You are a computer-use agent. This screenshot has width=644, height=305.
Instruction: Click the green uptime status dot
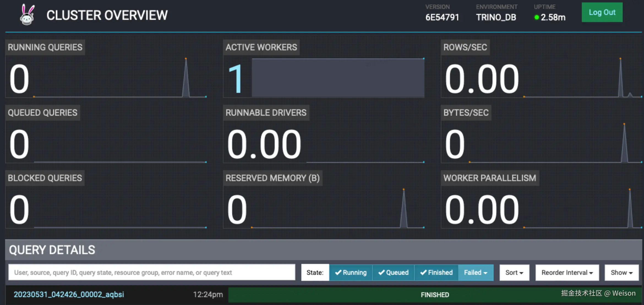536,18
